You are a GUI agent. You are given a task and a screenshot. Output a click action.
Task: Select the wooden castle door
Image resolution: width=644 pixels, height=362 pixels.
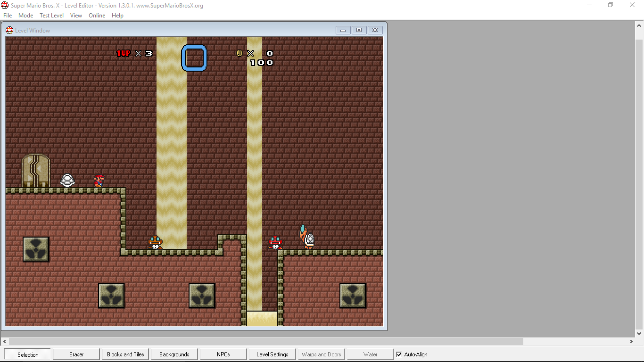click(x=36, y=171)
